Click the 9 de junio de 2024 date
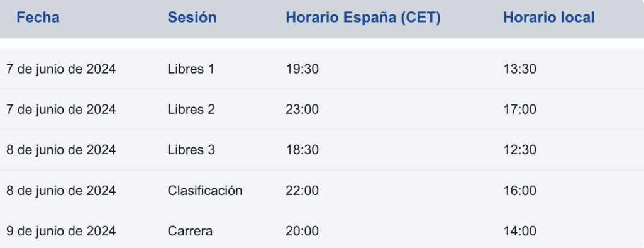This screenshot has height=248, width=644. [61, 231]
